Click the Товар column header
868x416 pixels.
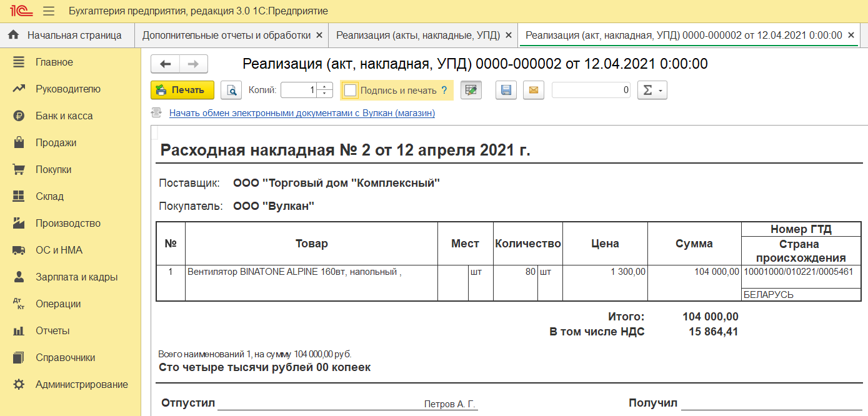pos(311,244)
